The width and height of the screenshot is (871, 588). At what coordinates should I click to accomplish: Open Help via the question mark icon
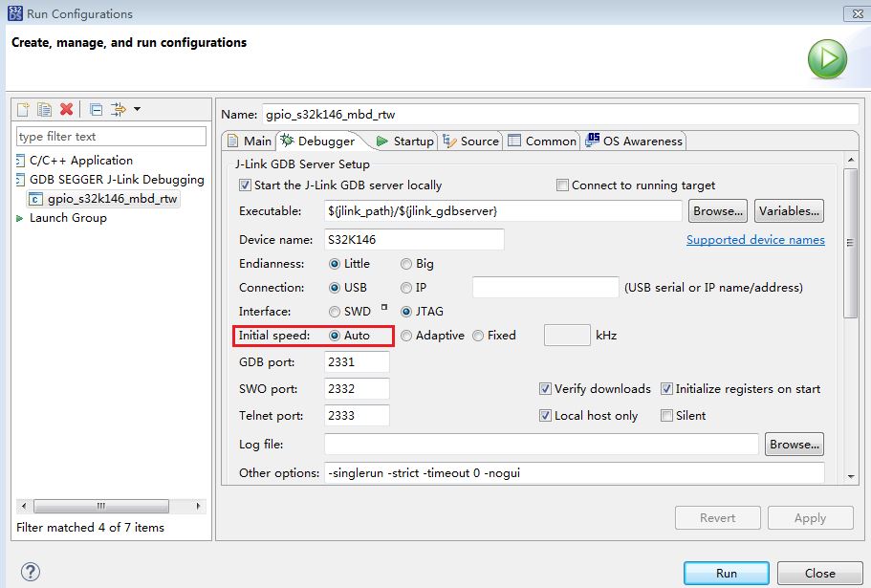(x=30, y=571)
